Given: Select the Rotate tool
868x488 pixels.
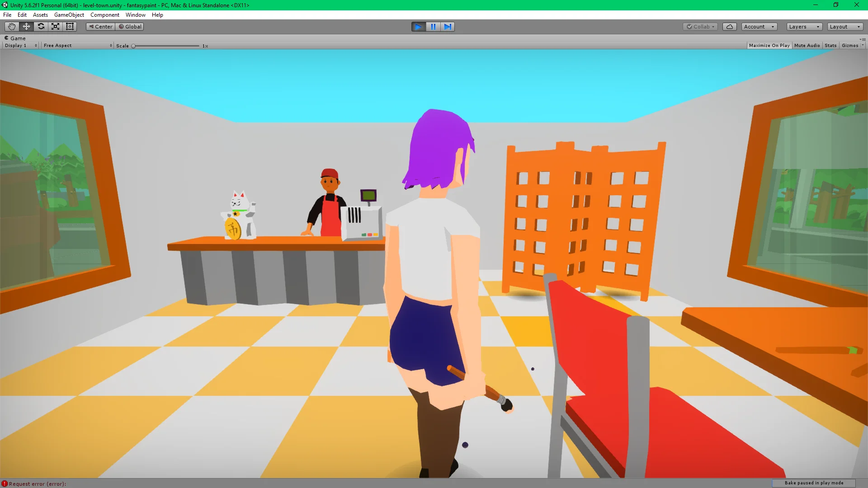Looking at the screenshot, I should [41, 27].
